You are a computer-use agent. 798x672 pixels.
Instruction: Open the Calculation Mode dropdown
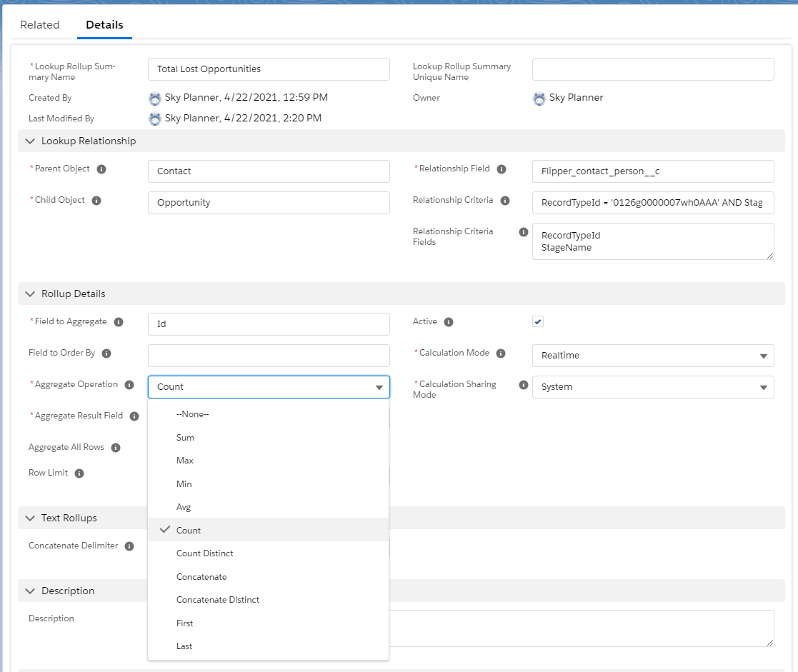(x=653, y=356)
